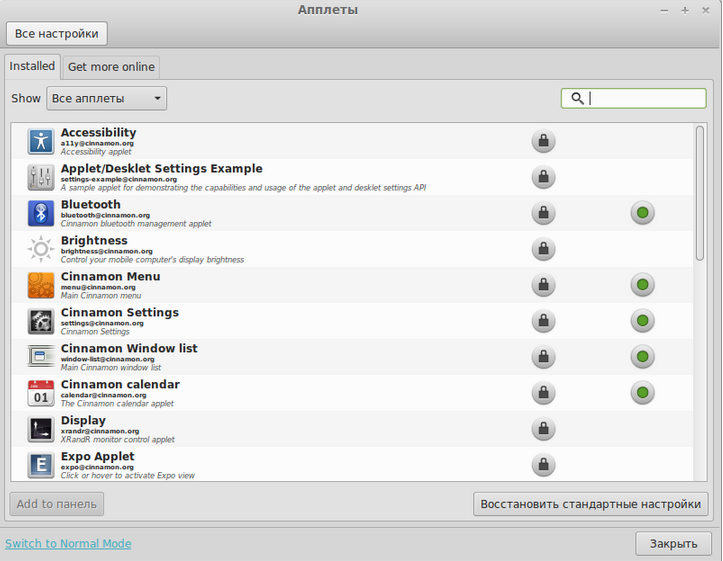This screenshot has height=561, width=723.
Task: Click lock icon for Applet/Desklet Settings Example
Action: [544, 177]
